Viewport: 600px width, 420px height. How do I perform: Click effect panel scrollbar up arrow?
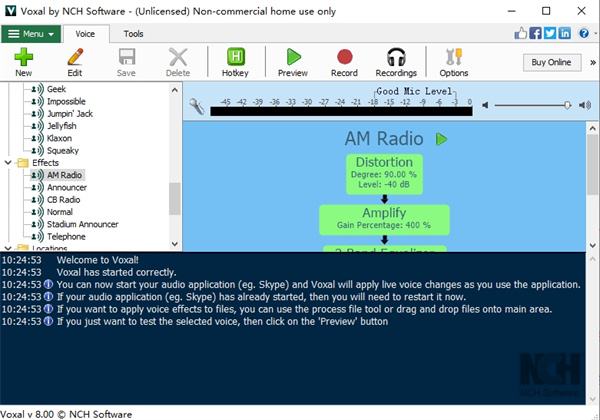tap(592, 129)
